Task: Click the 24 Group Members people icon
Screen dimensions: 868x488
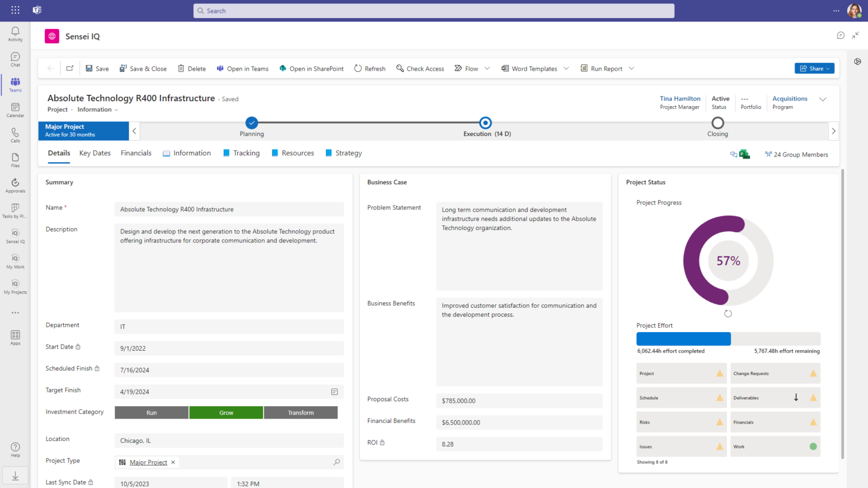Action: (x=768, y=154)
